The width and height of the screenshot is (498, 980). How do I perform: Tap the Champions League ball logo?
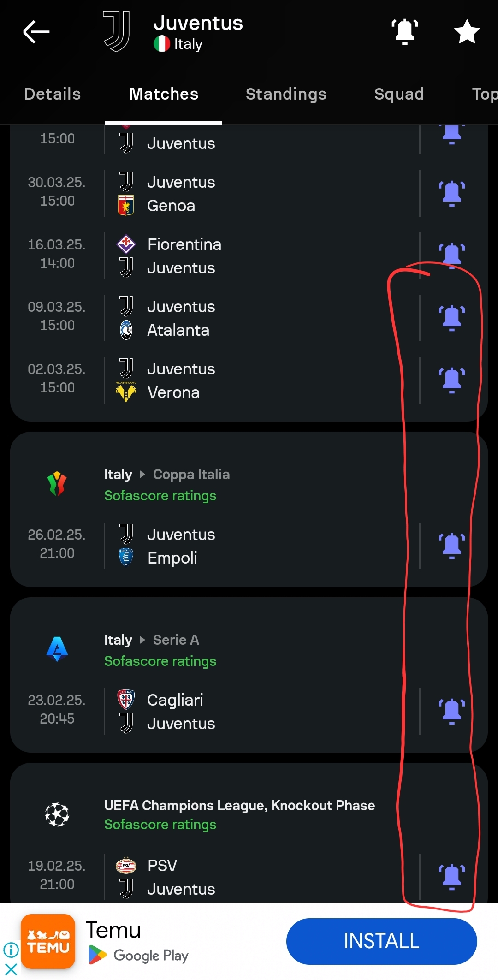click(x=57, y=814)
